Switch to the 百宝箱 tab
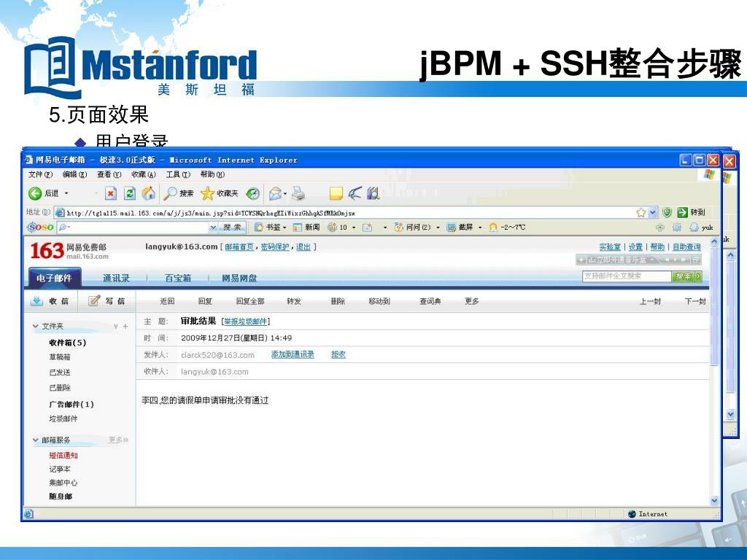Viewport: 747px width, 560px height. click(x=178, y=278)
